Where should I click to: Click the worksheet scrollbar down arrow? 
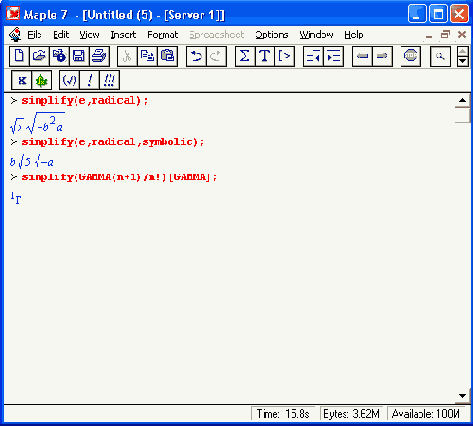coord(462,396)
